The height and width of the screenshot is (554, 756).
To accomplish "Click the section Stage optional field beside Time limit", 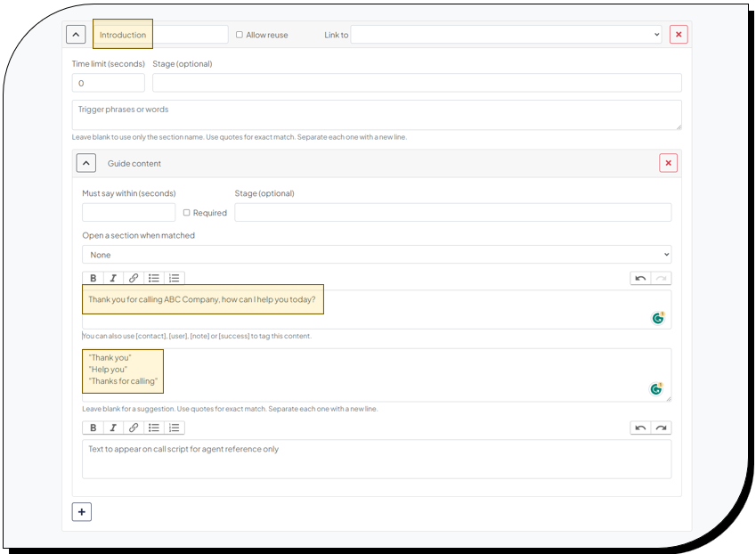I will pos(417,83).
